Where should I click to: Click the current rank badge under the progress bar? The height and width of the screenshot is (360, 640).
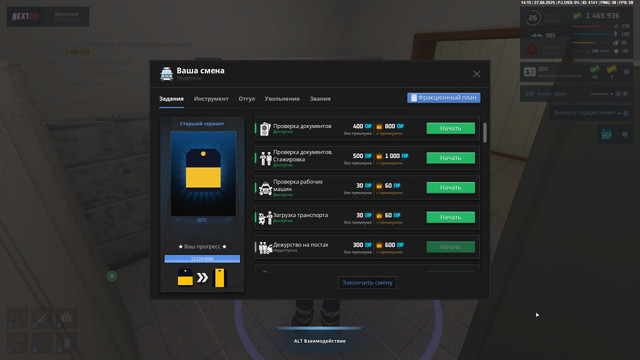pos(185,278)
